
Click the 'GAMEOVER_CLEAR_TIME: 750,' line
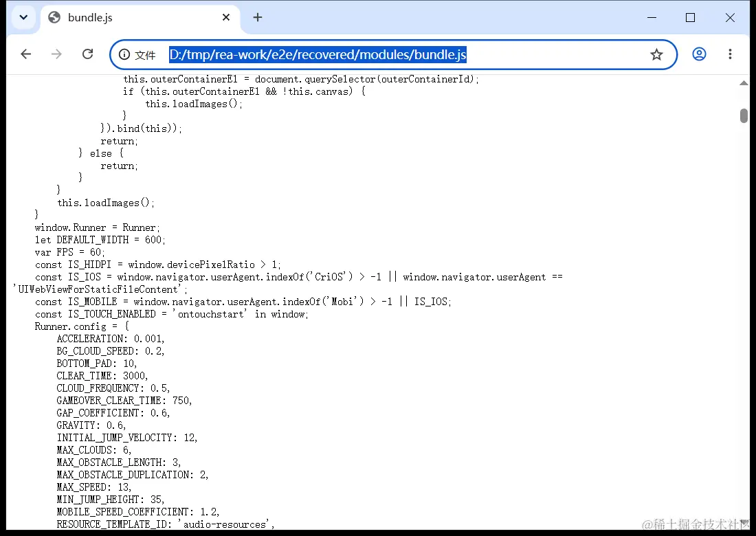point(124,401)
